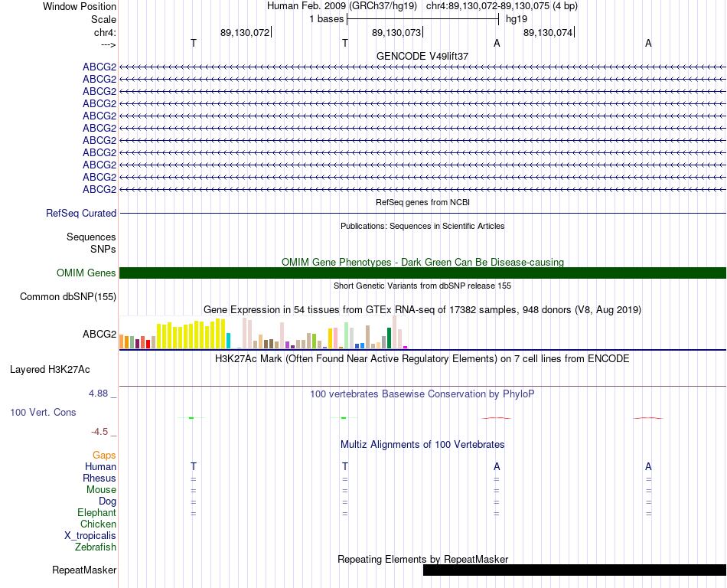Click the 100 Vert. Cons label
Screen dimensions: 727x588
(43, 412)
